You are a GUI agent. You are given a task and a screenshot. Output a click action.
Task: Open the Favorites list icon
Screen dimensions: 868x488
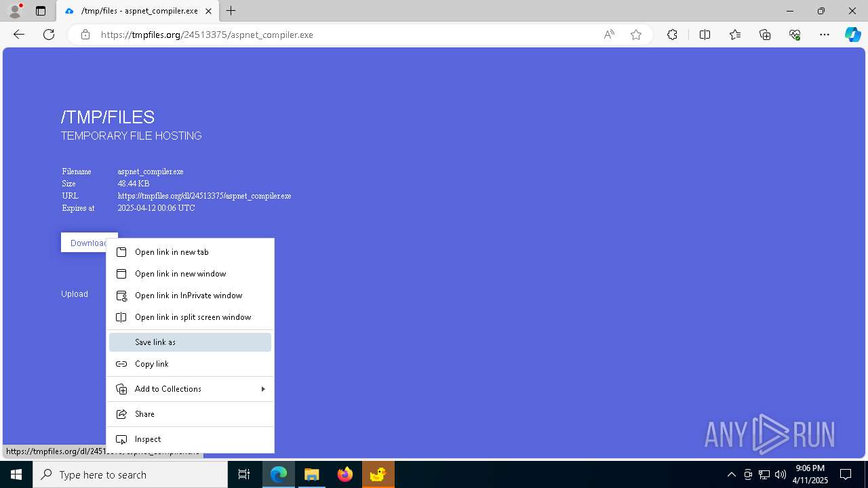point(735,35)
